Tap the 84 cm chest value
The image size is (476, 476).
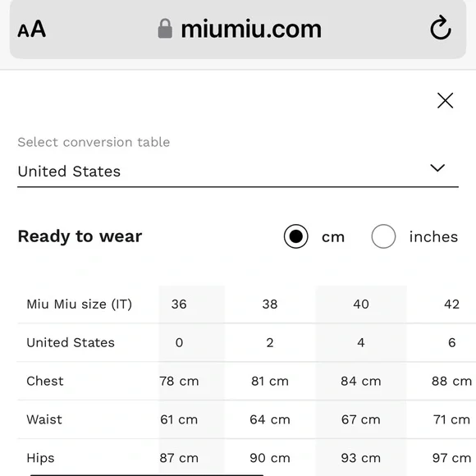(360, 381)
